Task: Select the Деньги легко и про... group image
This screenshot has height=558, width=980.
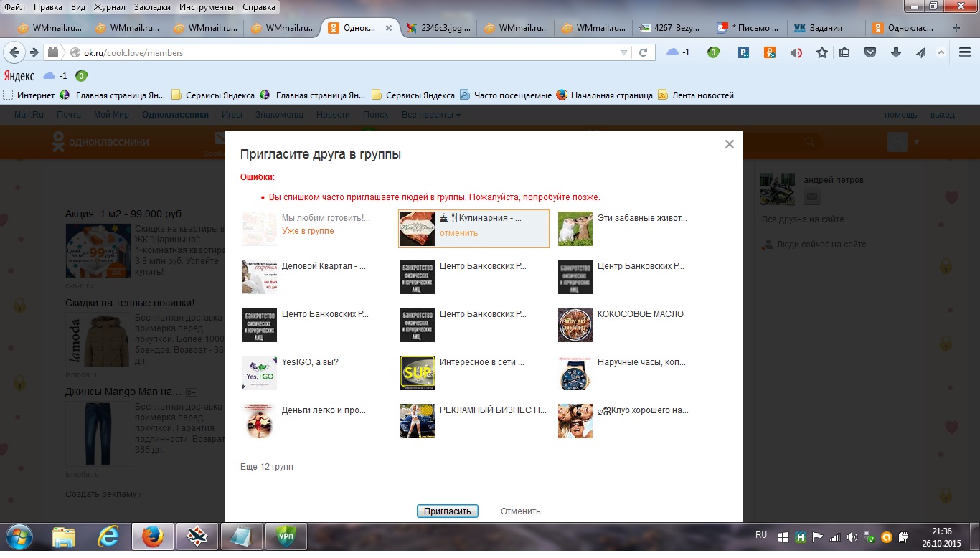Action: click(260, 421)
